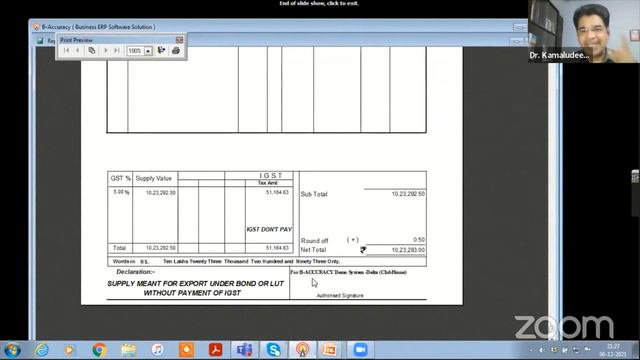This screenshot has width=640, height=360.
Task: Click the B-Accuracy window title text
Action: [98, 27]
